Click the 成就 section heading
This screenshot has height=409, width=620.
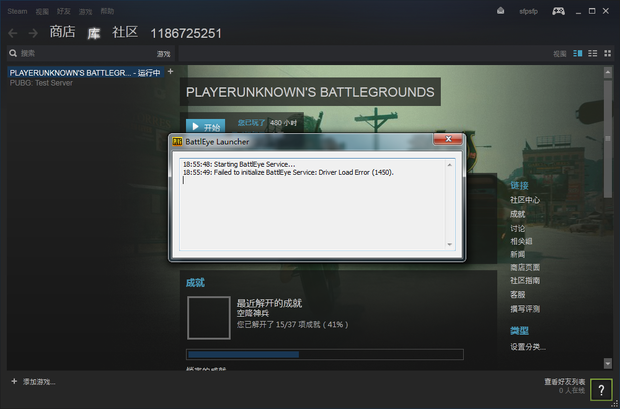coord(195,282)
